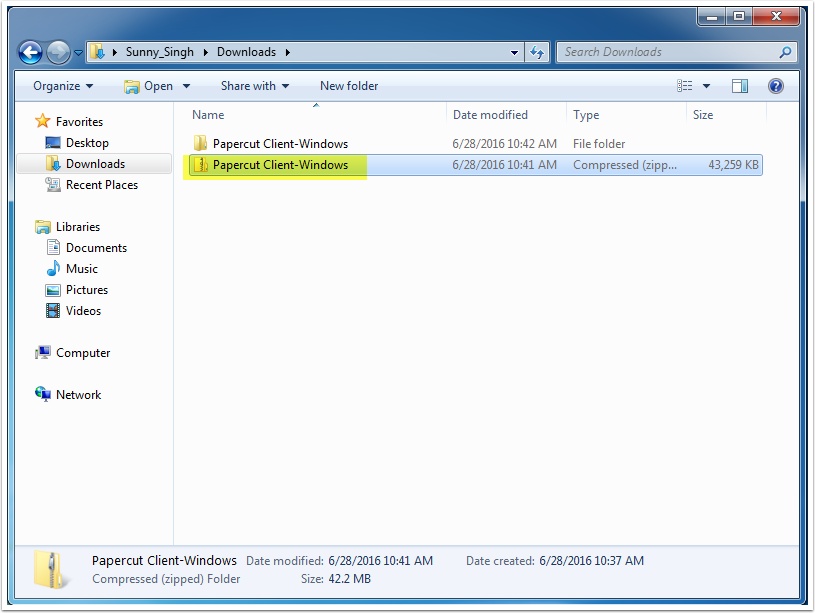Select Libraries in the navigation pane
This screenshot has width=815, height=613.
pyautogui.click(x=78, y=227)
